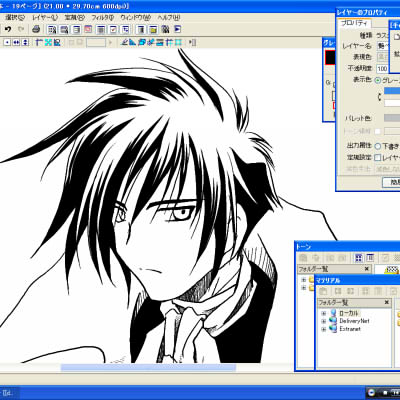The height and width of the screenshot is (400, 400).
Task: Open the 選択(S) menu
Action: point(15,17)
